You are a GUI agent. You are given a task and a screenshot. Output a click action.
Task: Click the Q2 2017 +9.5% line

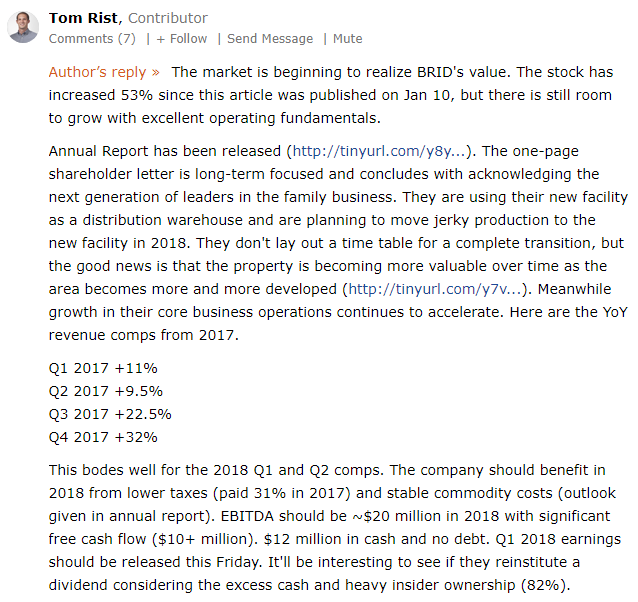[106, 391]
